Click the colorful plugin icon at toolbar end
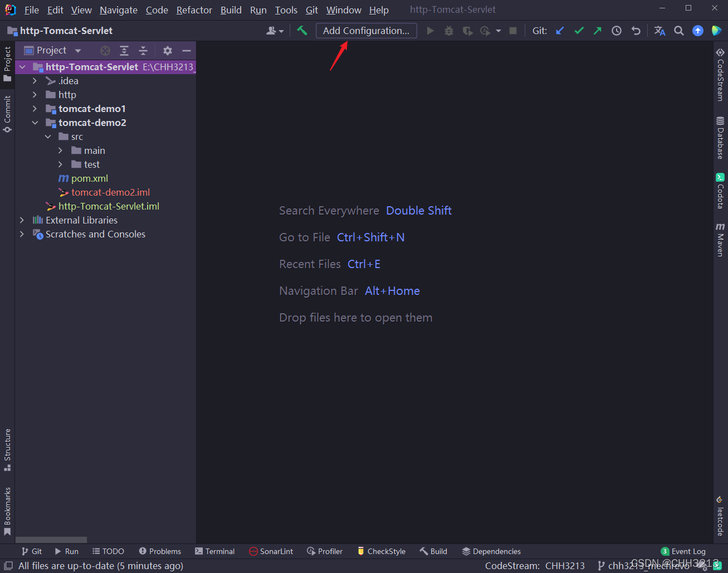Screen dimensions: 728x573 coord(717,31)
